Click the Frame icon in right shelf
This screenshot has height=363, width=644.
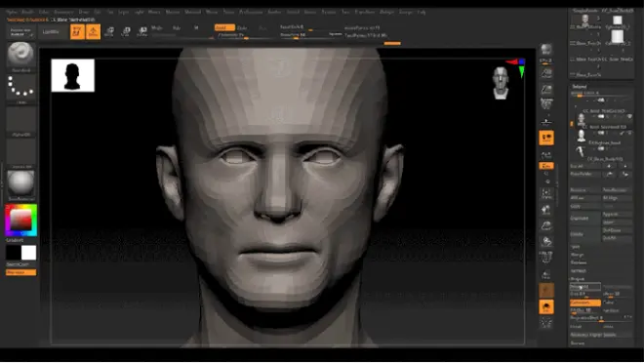coord(546,194)
